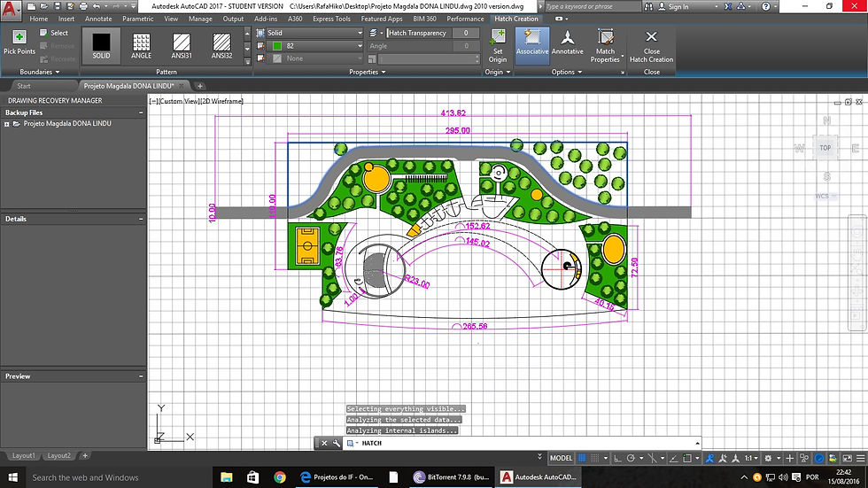Expand pattern gallery list arrow
Viewport: 868px width, 488px height.
tap(247, 61)
